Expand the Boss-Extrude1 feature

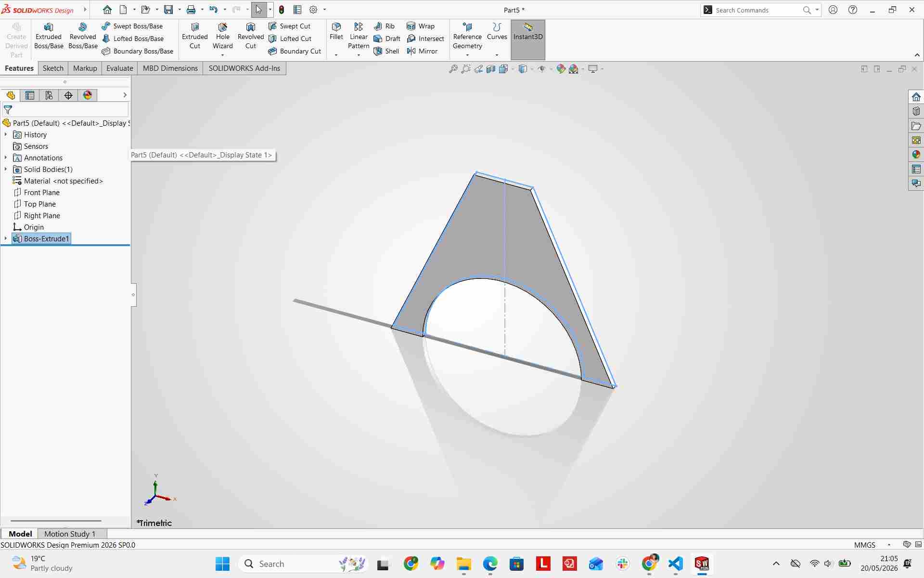coord(6,239)
